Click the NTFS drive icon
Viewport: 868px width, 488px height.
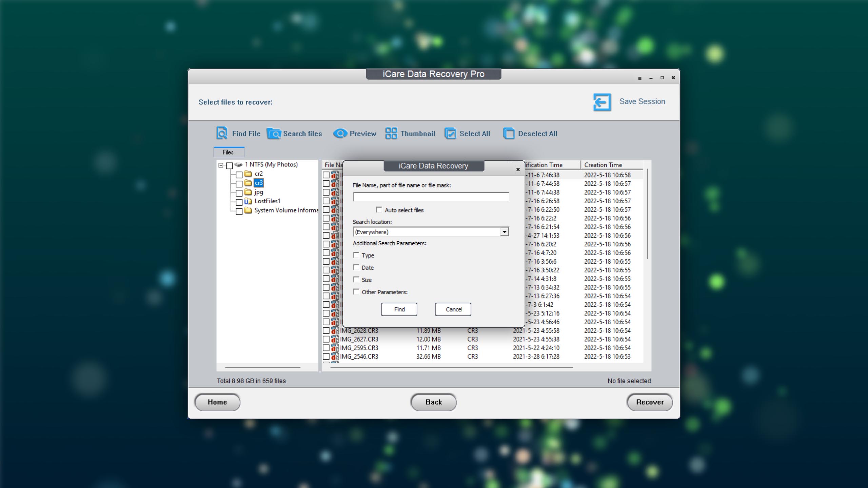click(238, 165)
